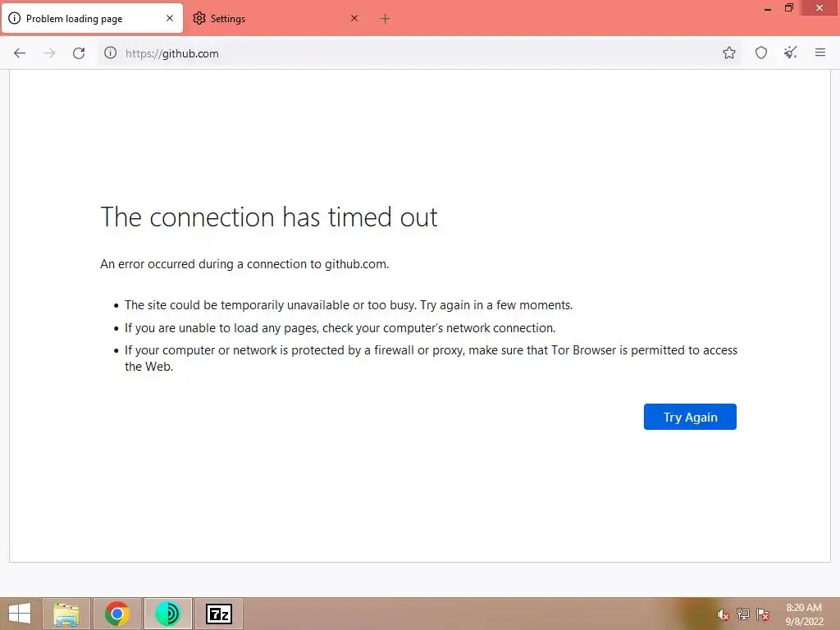840x630 pixels.
Task: Close the Tor Browser window
Action: (819, 8)
